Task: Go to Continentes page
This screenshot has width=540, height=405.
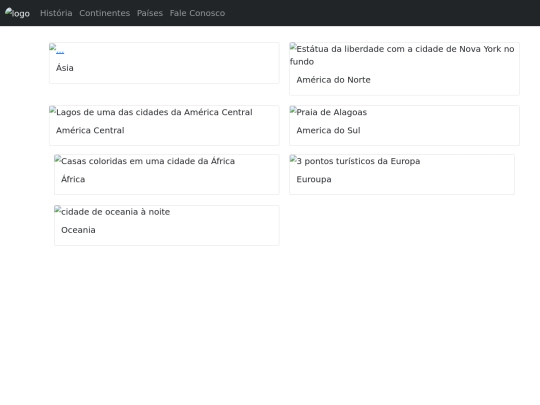Action: 105,13
